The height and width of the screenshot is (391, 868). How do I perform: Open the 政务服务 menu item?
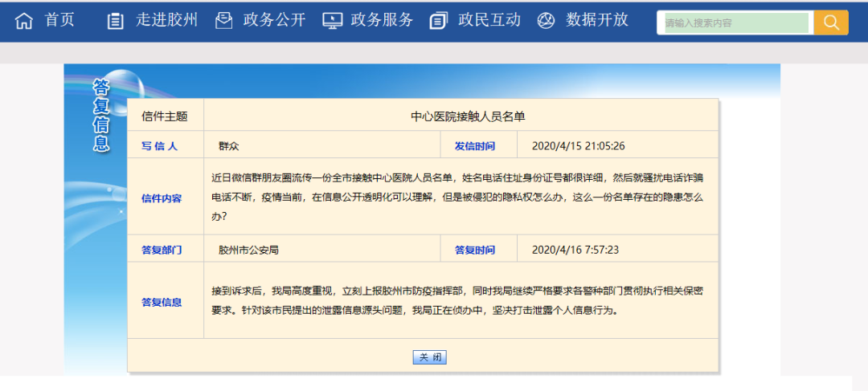pyautogui.click(x=382, y=20)
